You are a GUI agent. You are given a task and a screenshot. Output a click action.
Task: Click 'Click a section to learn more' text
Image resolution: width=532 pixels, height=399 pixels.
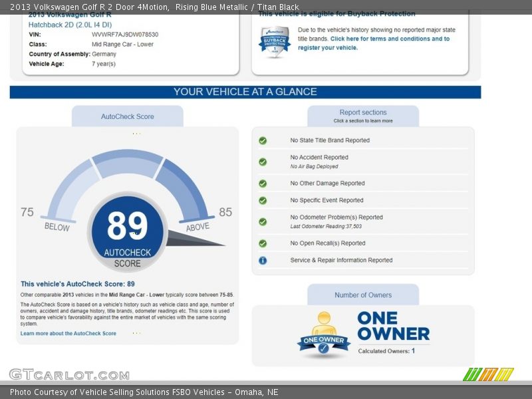pos(363,121)
